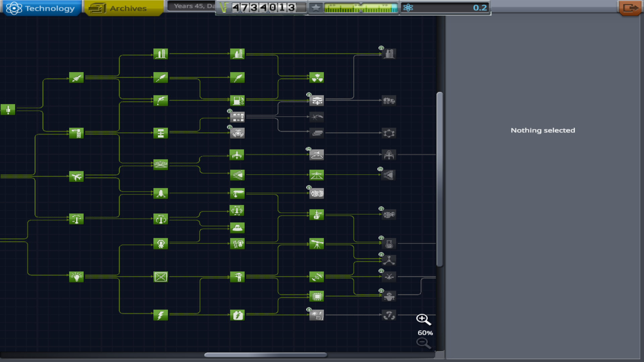Switch to the Archives tab
Screen dimensions: 644x362
(123, 8)
